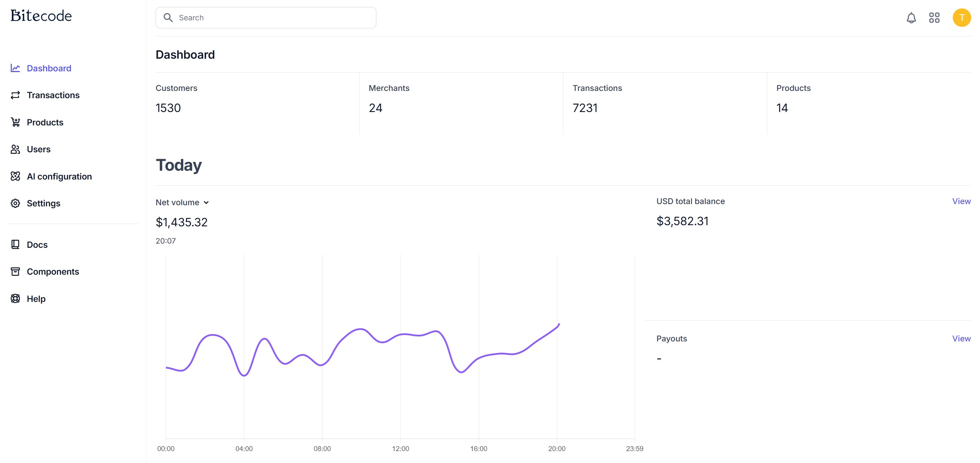Viewport: 980px width, 463px height.
Task: Click the Transactions arrows icon in sidebar
Action: [x=15, y=95]
